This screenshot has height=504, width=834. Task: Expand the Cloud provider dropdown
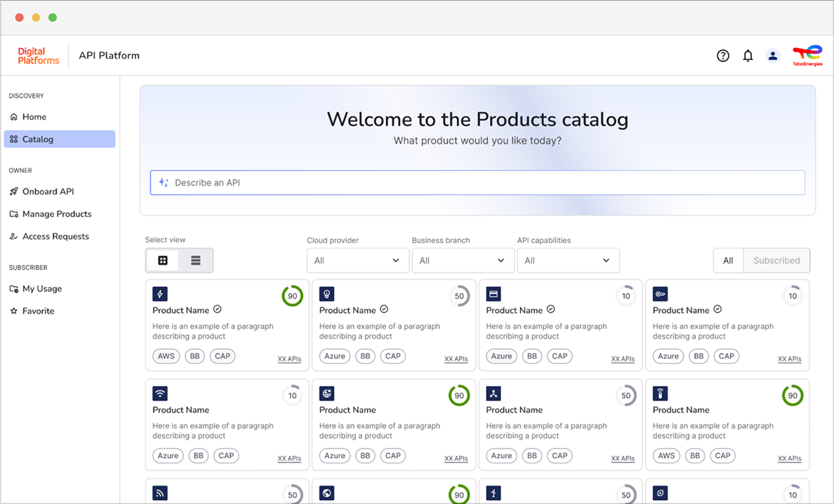pyautogui.click(x=357, y=260)
